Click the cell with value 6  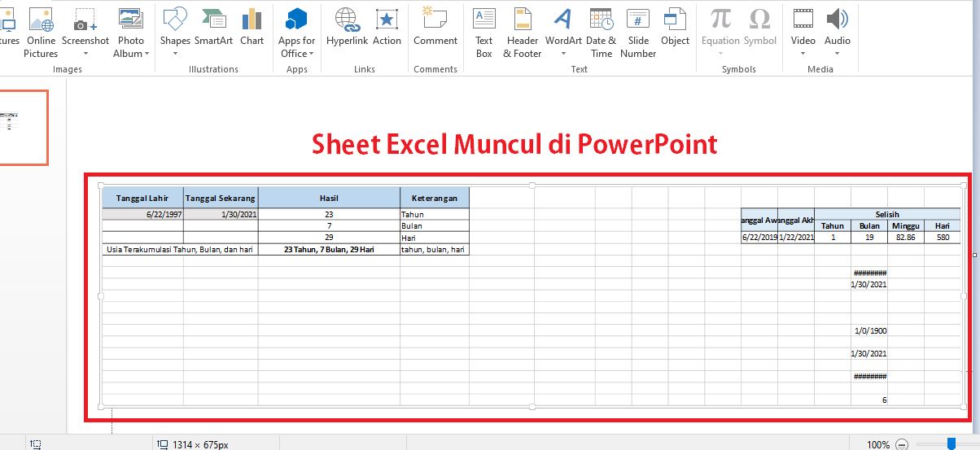869,400
